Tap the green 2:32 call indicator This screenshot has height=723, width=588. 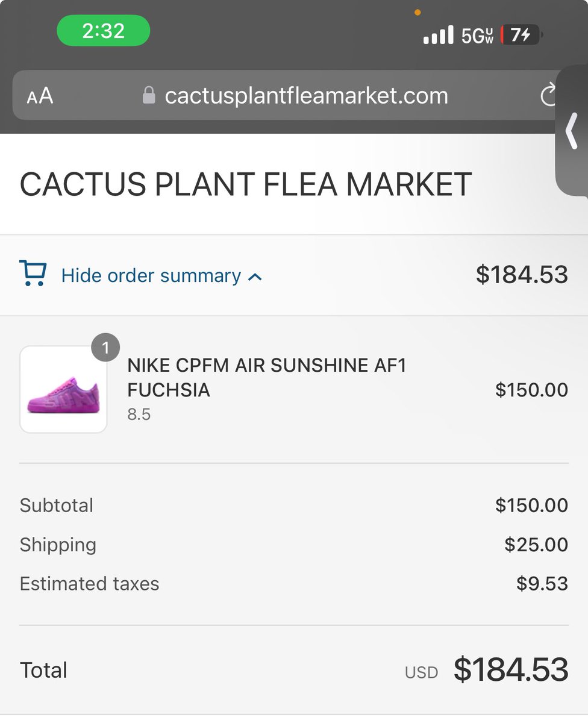coord(103,31)
